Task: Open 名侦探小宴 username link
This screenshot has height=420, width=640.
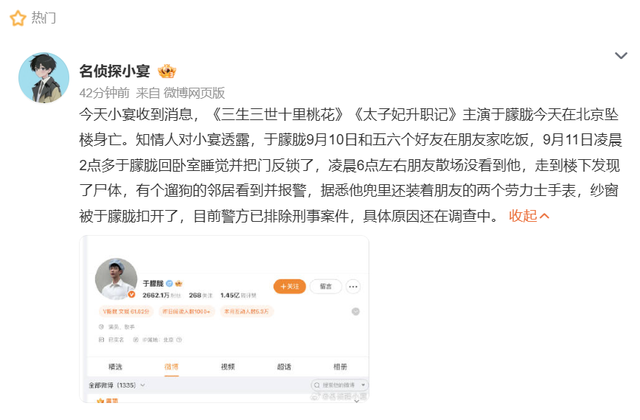Action: [115, 71]
